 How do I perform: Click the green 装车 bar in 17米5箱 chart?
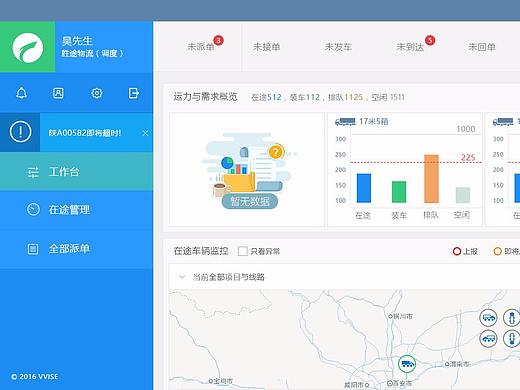click(x=399, y=192)
